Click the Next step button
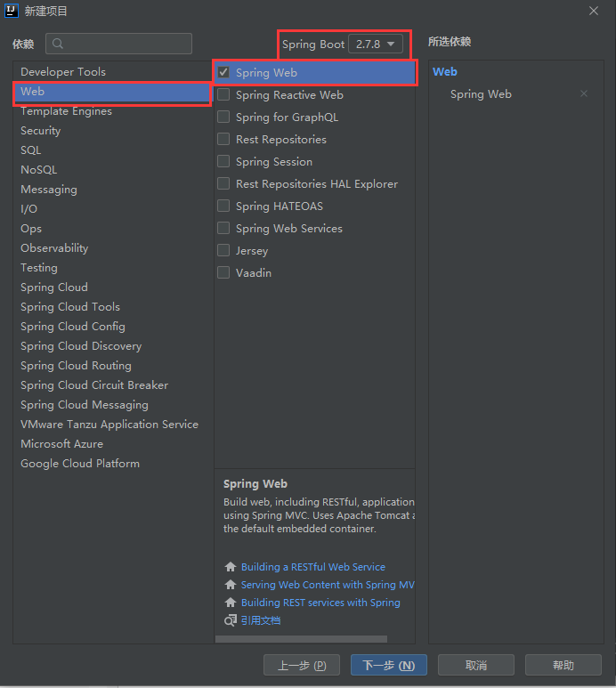The width and height of the screenshot is (616, 688). coord(388,665)
